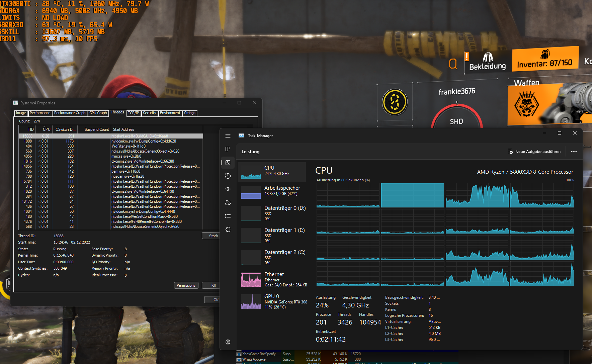Click the Stack button in thread properties

[211, 236]
